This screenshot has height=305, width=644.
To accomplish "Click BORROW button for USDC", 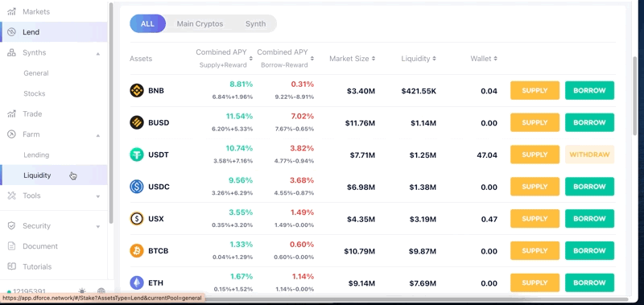I will tap(589, 187).
